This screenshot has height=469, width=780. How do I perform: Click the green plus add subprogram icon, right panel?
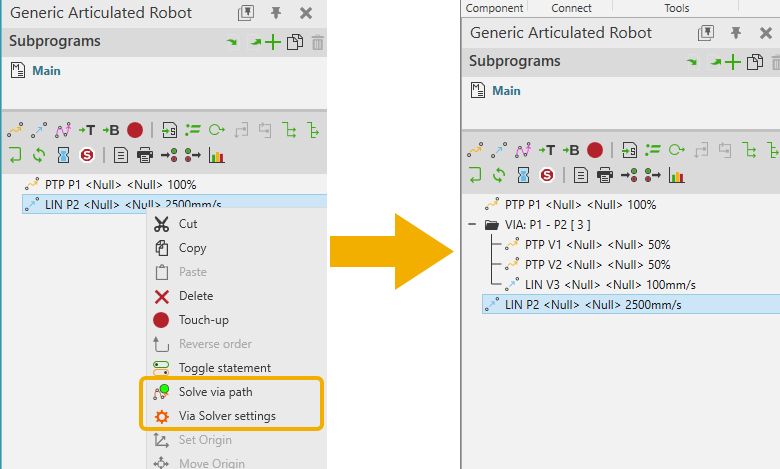tap(733, 62)
